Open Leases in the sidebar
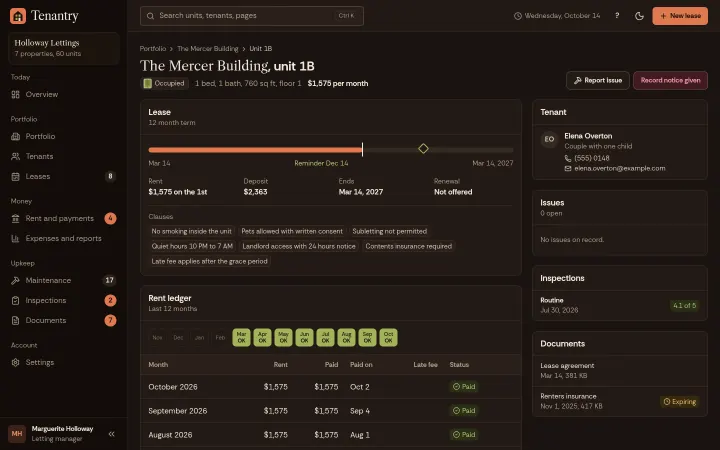The image size is (720, 450). coord(63,176)
